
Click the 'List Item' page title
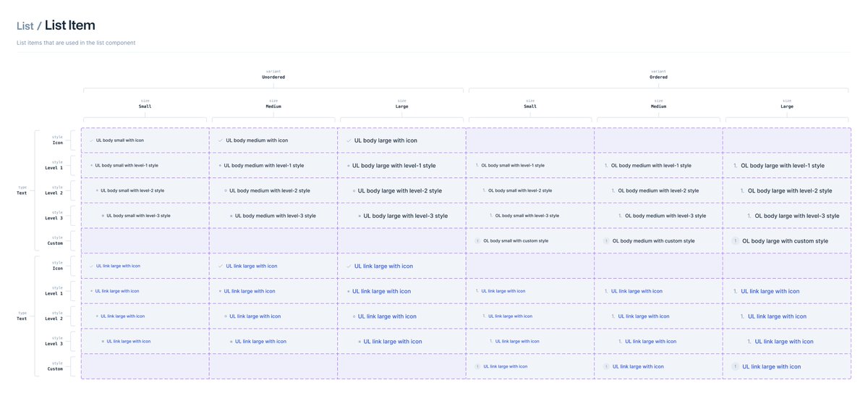[x=70, y=25]
